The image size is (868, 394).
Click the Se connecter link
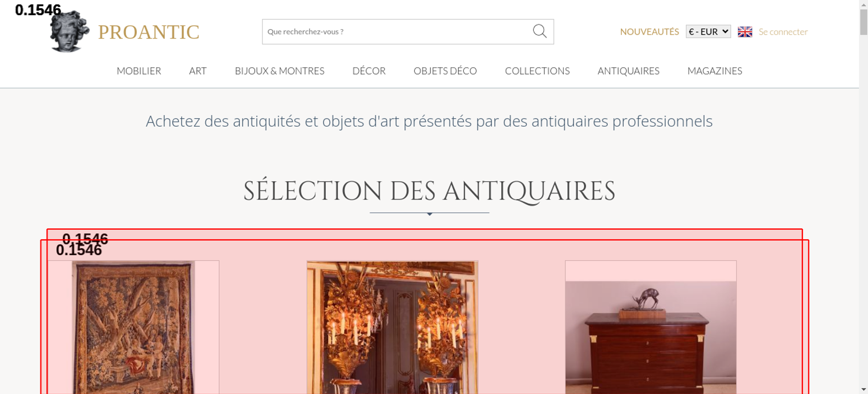[x=783, y=32]
